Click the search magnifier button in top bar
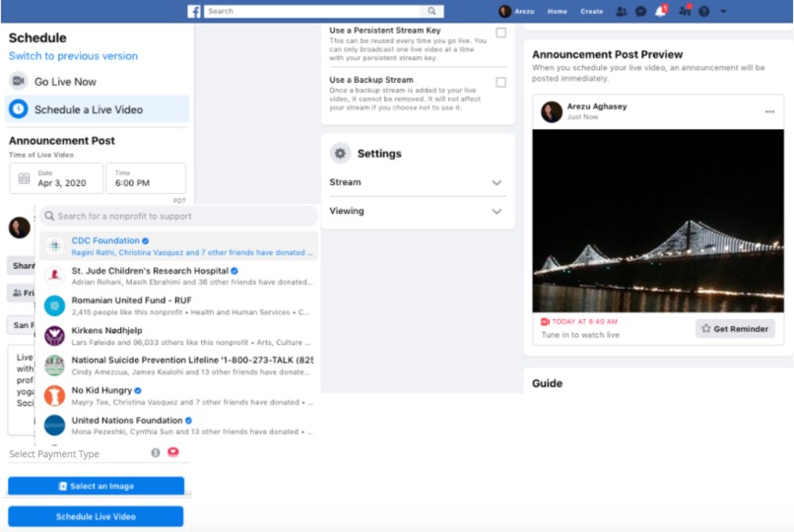Viewport: 794px width, 532px height. coord(431,11)
